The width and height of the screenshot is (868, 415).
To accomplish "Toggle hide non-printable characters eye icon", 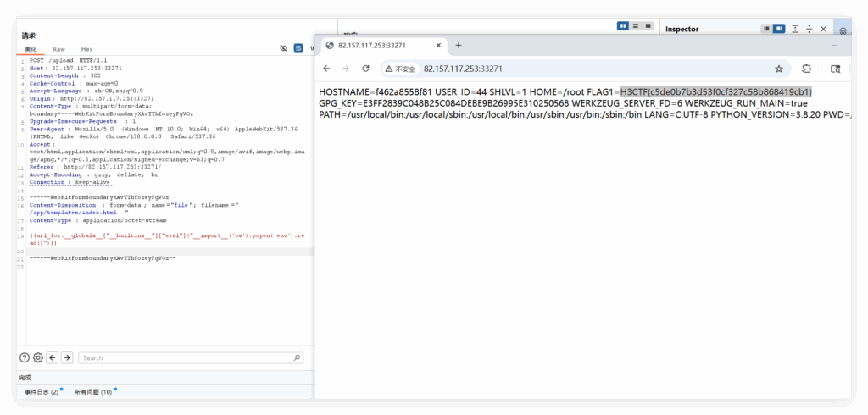I will pyautogui.click(x=284, y=49).
